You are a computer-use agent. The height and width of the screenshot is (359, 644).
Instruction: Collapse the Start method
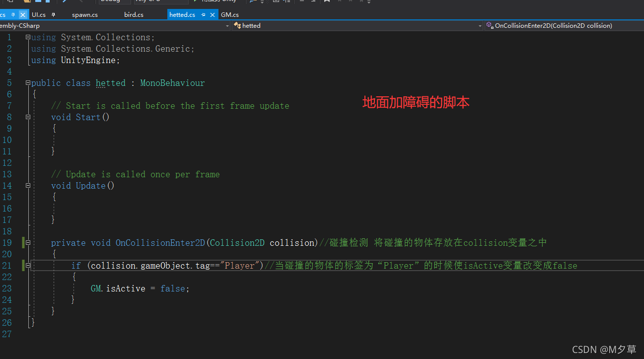[28, 117]
